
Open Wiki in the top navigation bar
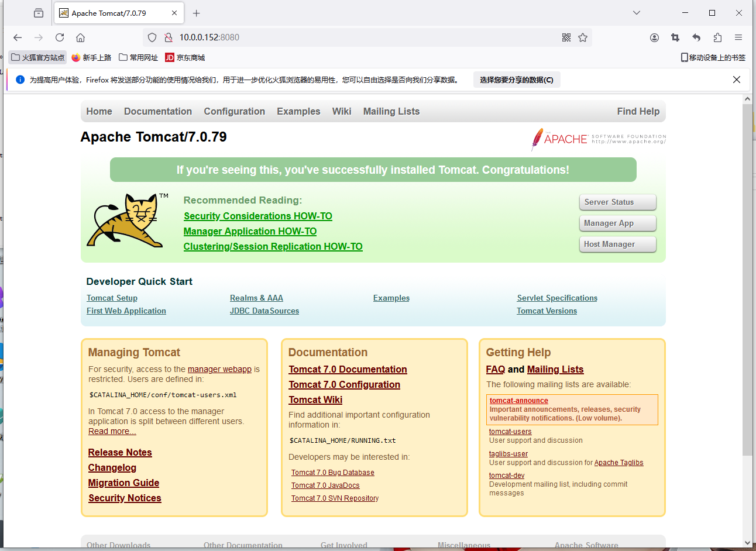point(342,111)
